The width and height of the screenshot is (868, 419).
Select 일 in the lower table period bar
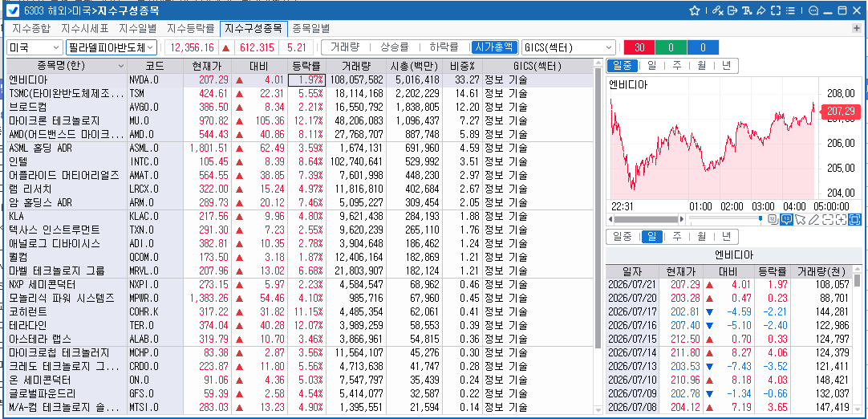[x=651, y=237]
